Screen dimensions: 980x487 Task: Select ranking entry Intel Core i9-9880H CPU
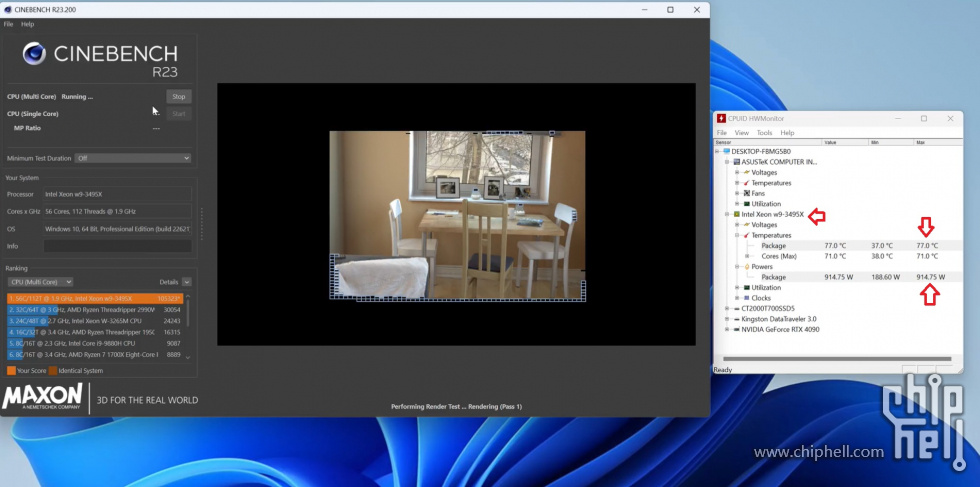(94, 343)
